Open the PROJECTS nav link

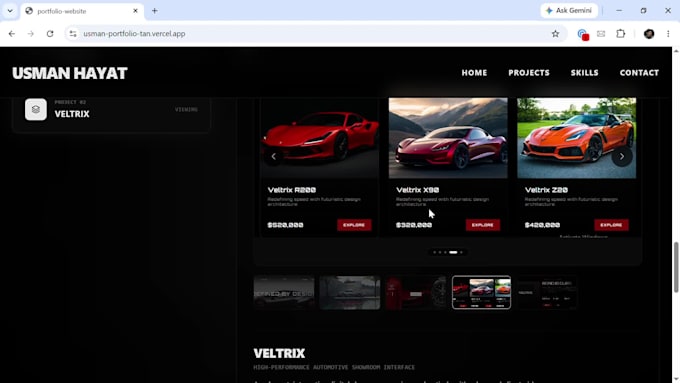tap(529, 73)
